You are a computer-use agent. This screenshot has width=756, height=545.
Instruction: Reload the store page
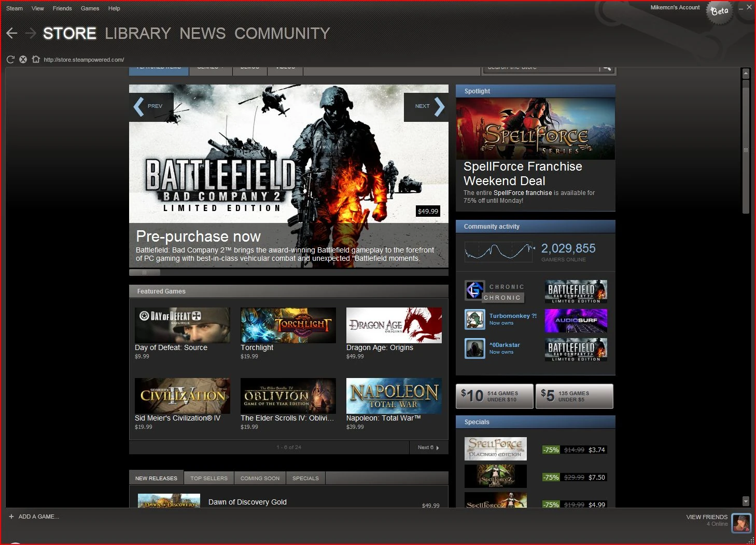pos(10,59)
